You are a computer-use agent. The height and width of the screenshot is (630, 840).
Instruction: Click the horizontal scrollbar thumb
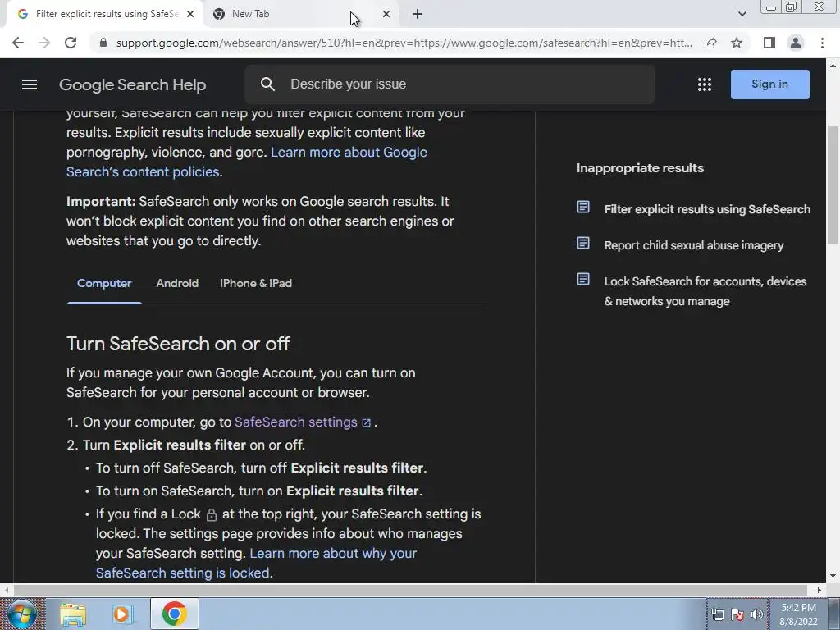pyautogui.click(x=410, y=590)
